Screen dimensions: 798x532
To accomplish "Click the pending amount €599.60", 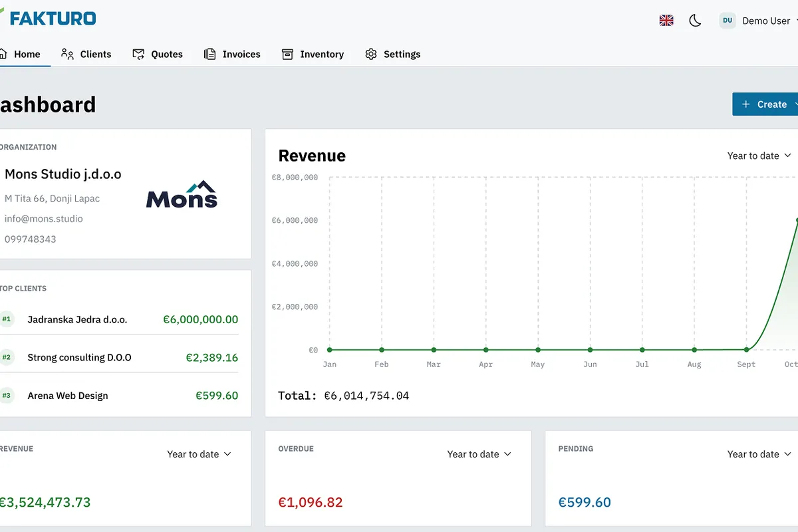I will [585, 503].
